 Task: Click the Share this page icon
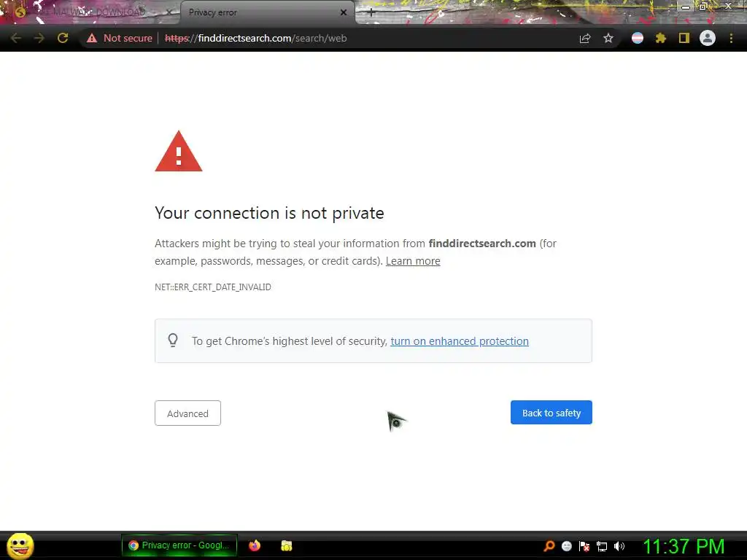point(585,39)
